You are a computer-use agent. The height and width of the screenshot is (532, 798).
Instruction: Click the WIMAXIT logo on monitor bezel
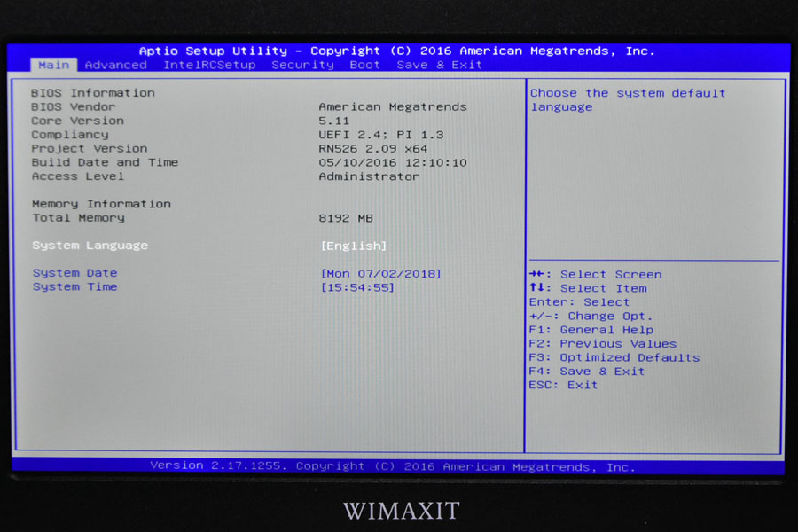tap(402, 511)
